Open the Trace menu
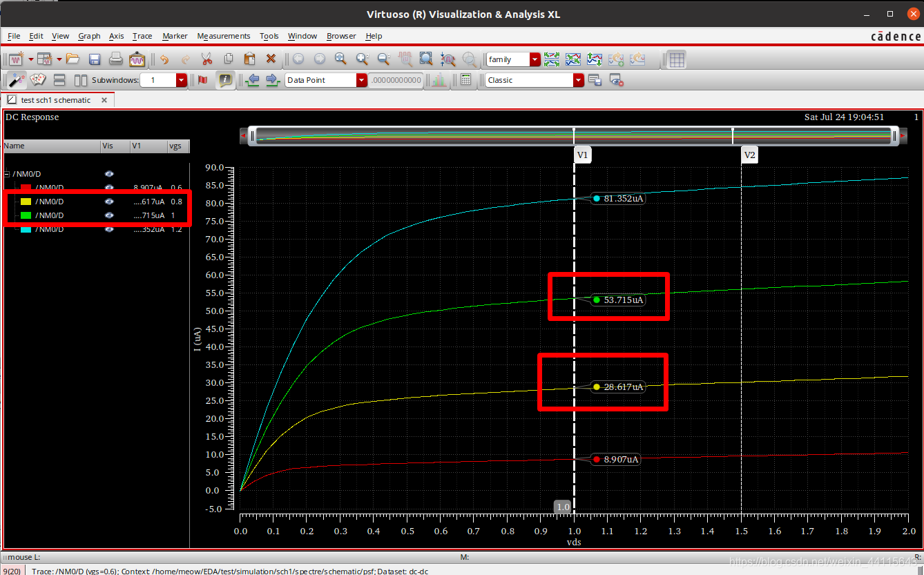This screenshot has width=924, height=575. tap(142, 36)
